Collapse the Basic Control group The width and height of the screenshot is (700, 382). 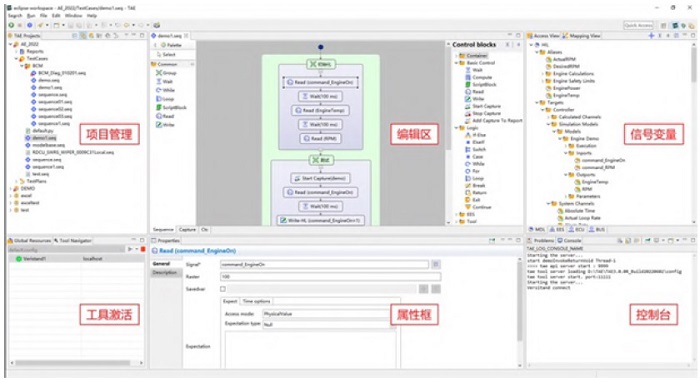(x=456, y=63)
